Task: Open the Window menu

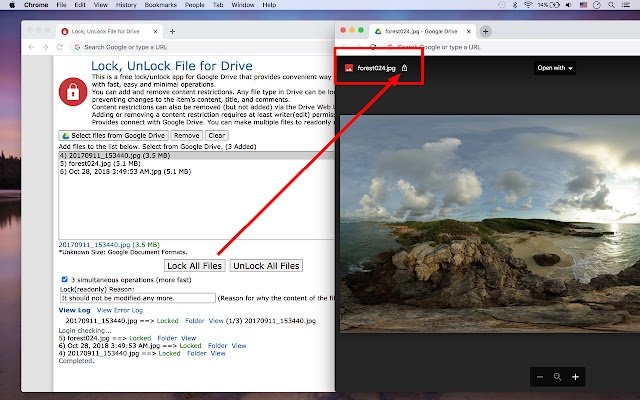Action: [x=242, y=5]
